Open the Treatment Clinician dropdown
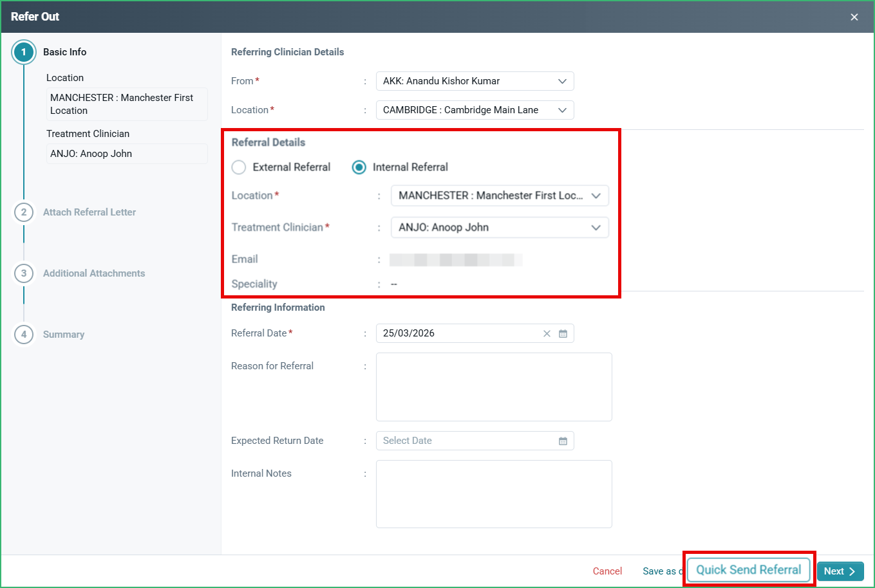This screenshot has height=588, width=875. click(500, 228)
